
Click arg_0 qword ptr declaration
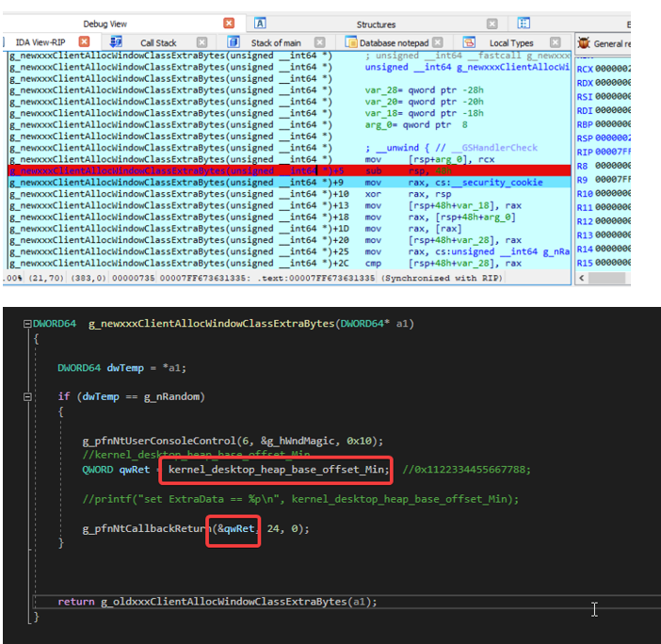coord(415,125)
